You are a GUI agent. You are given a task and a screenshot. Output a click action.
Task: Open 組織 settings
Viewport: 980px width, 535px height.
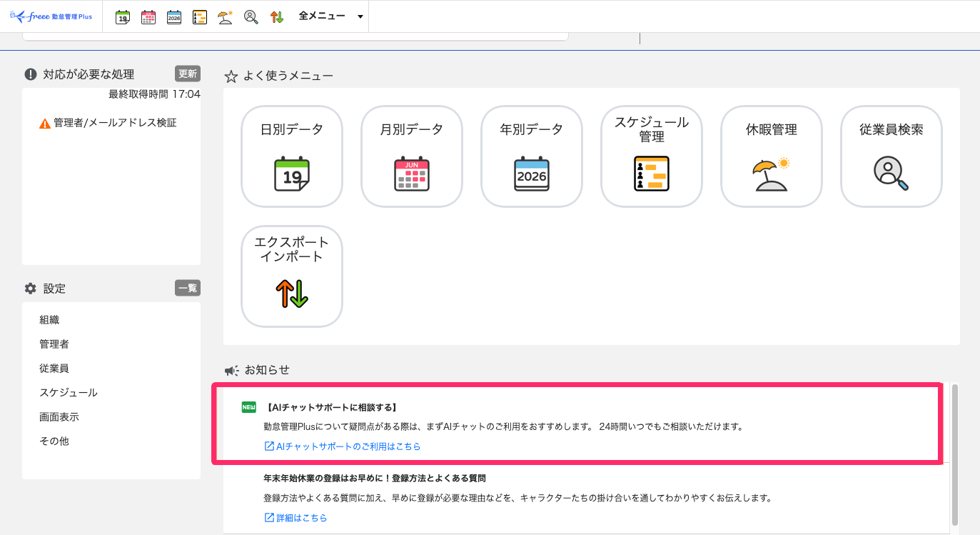point(49,320)
